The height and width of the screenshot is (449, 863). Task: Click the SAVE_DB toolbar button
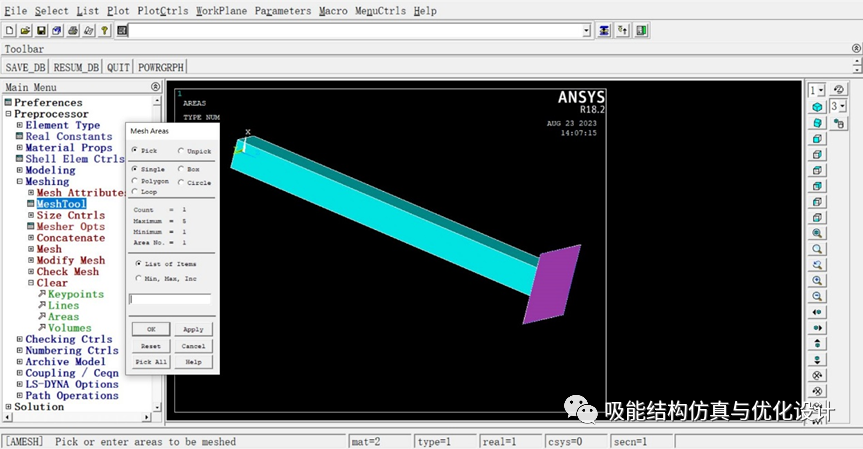pyautogui.click(x=25, y=67)
